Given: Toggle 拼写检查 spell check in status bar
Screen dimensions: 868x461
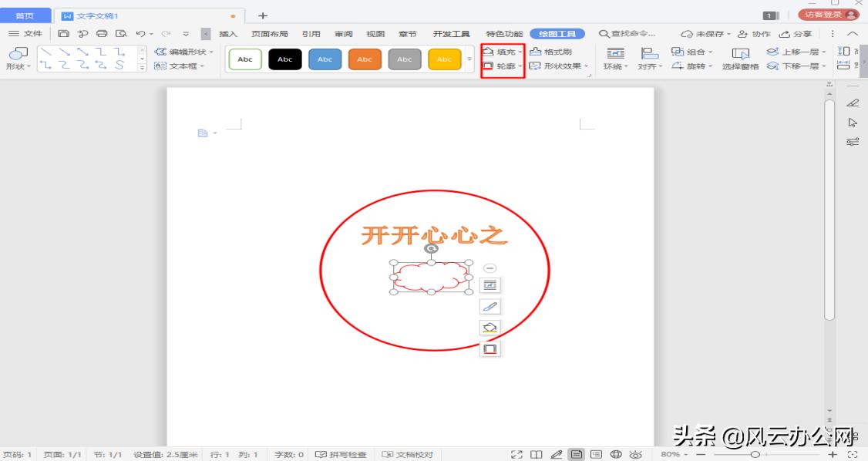Looking at the screenshot, I should click(341, 454).
